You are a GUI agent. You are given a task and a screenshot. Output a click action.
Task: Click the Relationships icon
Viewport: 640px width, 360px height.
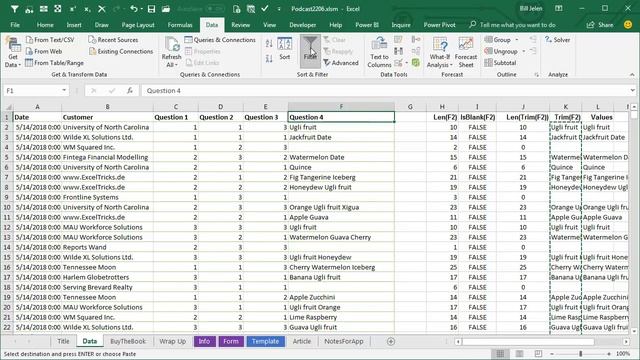click(x=416, y=51)
